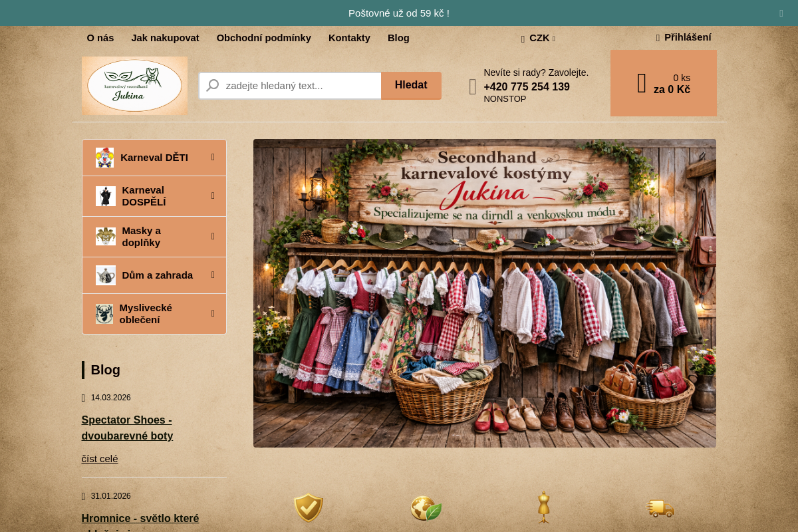Click the globe with leaf icon
798x532 pixels.
[426, 509]
